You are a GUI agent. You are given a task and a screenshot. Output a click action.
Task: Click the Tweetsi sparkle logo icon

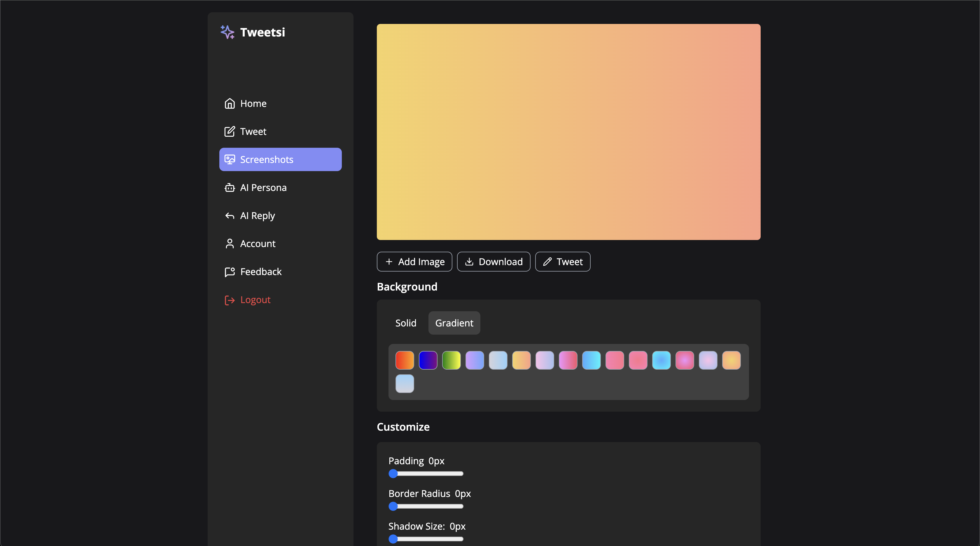tap(227, 32)
